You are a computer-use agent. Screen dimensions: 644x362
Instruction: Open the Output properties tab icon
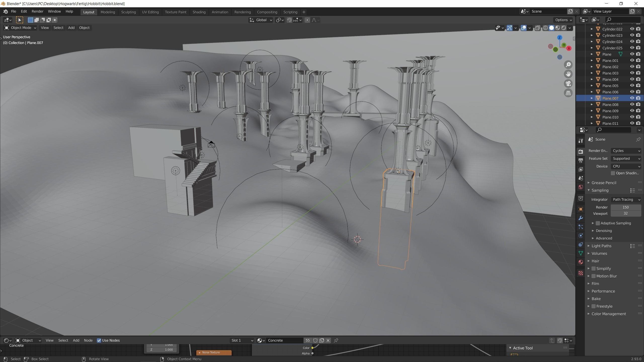[581, 160]
